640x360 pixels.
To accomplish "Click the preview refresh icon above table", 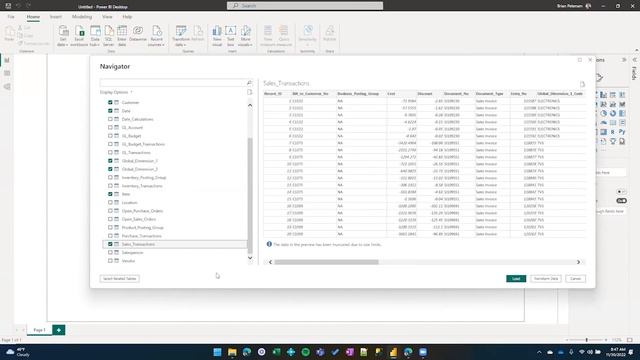I will tap(582, 84).
